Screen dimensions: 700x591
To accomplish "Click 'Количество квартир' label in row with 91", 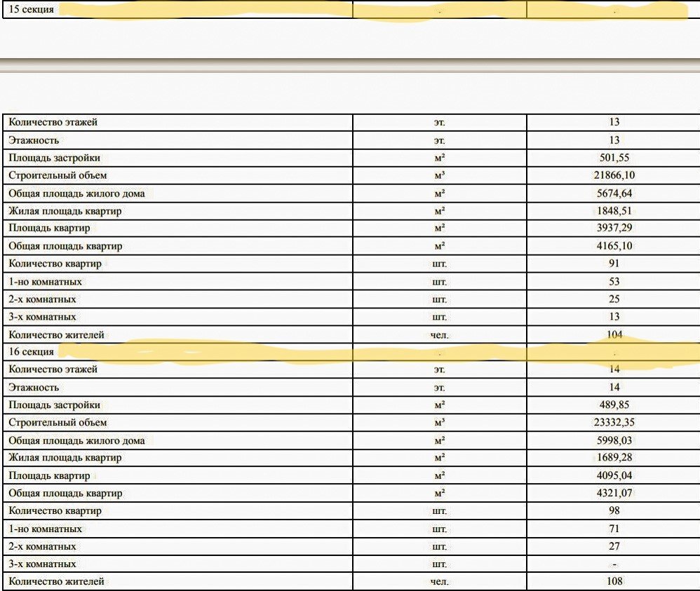I will [55, 264].
